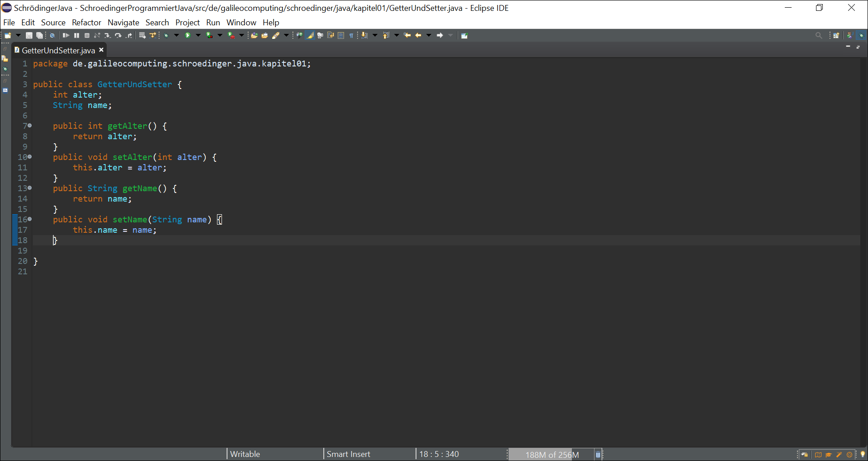This screenshot has width=868, height=461.
Task: Click the Smart Insert status field
Action: [348, 454]
